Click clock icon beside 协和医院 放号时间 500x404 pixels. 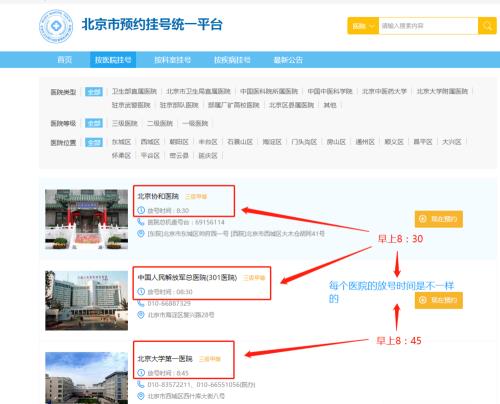click(x=141, y=210)
